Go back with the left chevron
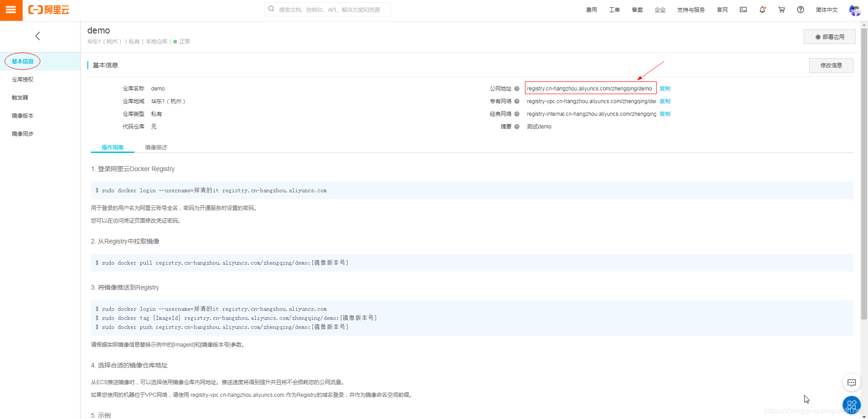This screenshot has height=419, width=868. [x=38, y=36]
